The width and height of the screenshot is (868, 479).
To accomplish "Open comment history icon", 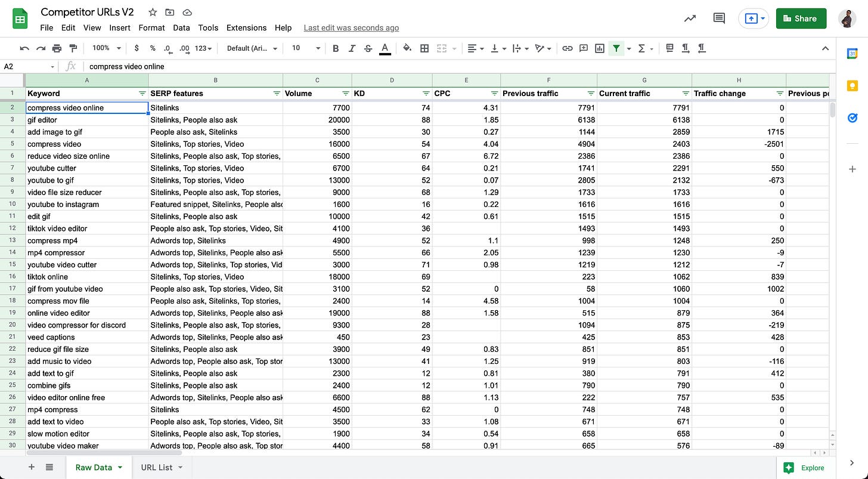I will click(720, 18).
